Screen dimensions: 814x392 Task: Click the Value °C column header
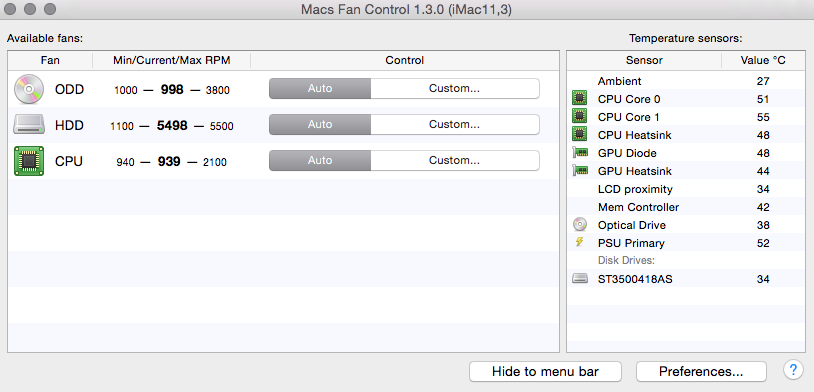click(x=763, y=60)
